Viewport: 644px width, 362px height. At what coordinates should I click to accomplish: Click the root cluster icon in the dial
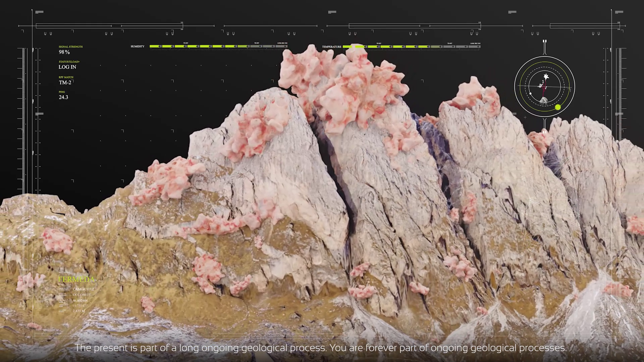[544, 101]
